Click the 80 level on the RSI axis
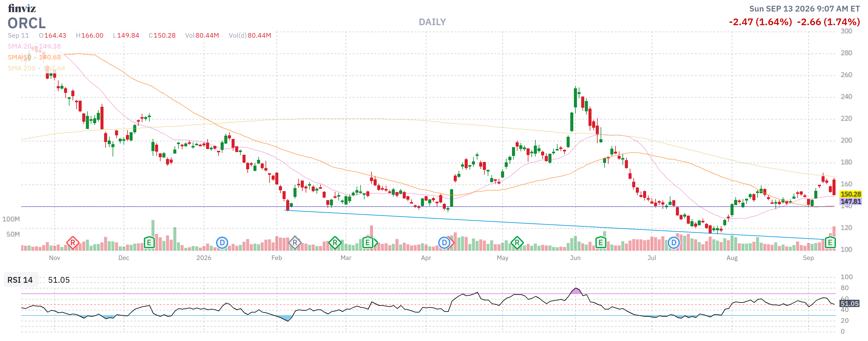 tap(845, 288)
